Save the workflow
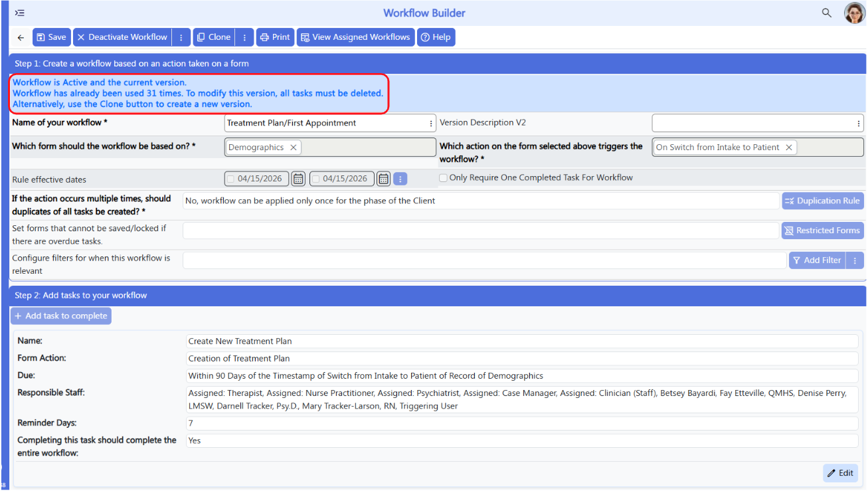Viewport: 868px width, 493px height. [x=51, y=37]
